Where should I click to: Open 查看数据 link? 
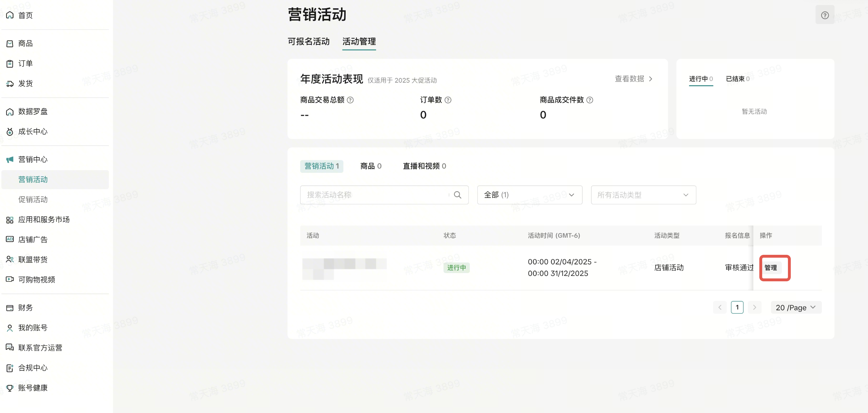633,79
